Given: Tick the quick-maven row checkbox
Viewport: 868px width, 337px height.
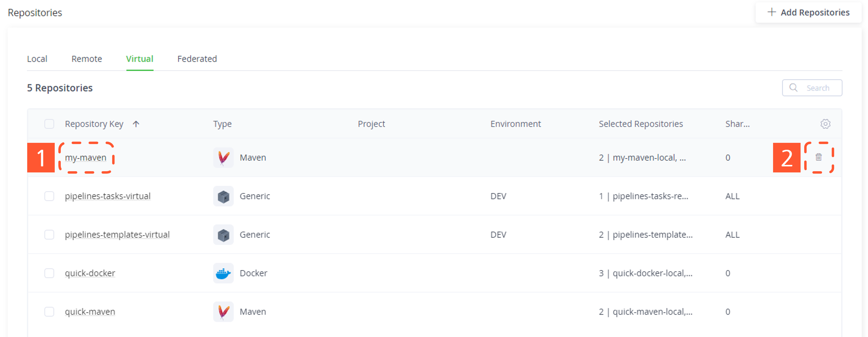Looking at the screenshot, I should pyautogui.click(x=49, y=312).
